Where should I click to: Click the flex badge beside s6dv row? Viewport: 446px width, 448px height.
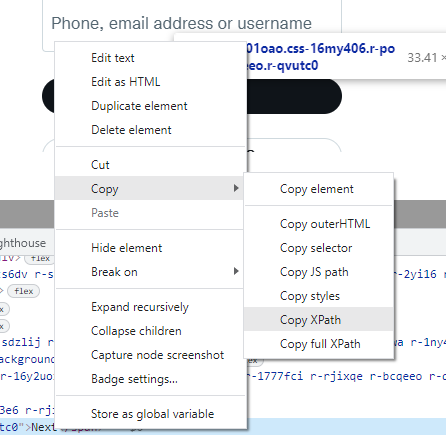[23, 291]
